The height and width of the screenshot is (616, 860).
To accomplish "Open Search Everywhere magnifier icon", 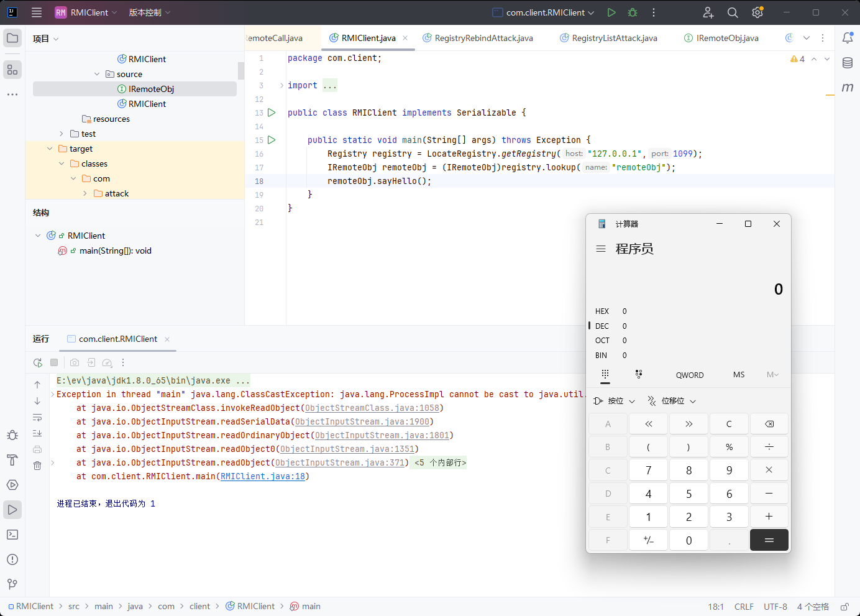I will (x=733, y=12).
